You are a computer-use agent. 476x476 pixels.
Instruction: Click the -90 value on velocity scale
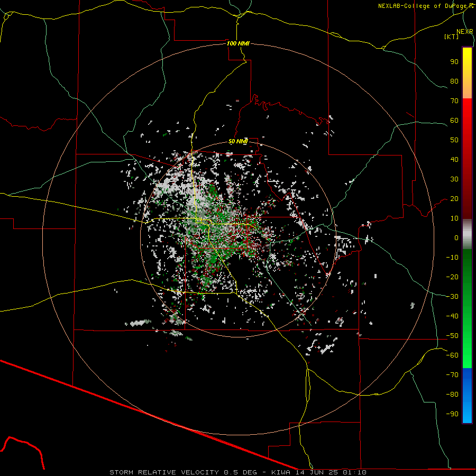452,414
